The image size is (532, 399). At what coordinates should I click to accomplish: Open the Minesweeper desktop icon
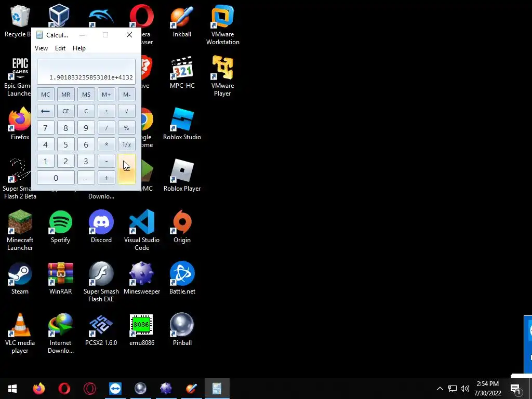[x=142, y=278]
